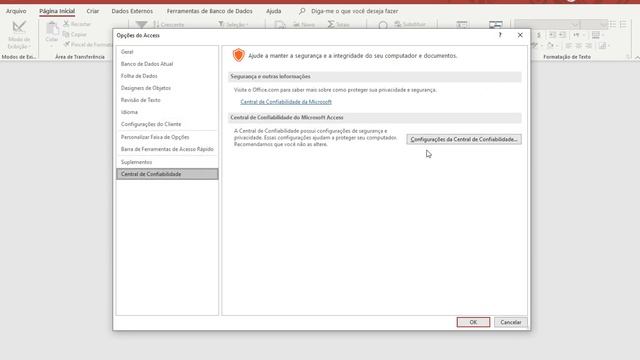Viewport: 640px width, 360px height.
Task: Select Geral in the options list
Action: tap(167, 52)
